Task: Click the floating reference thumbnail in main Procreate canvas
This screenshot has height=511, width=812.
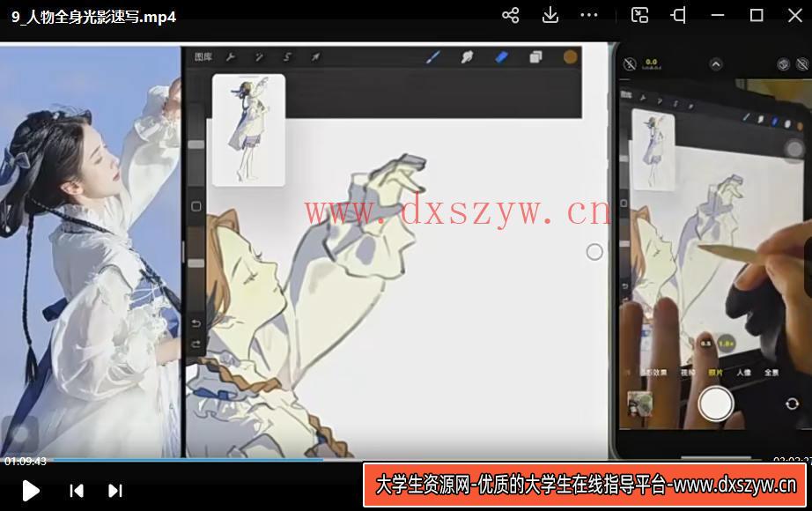Action: click(x=248, y=130)
